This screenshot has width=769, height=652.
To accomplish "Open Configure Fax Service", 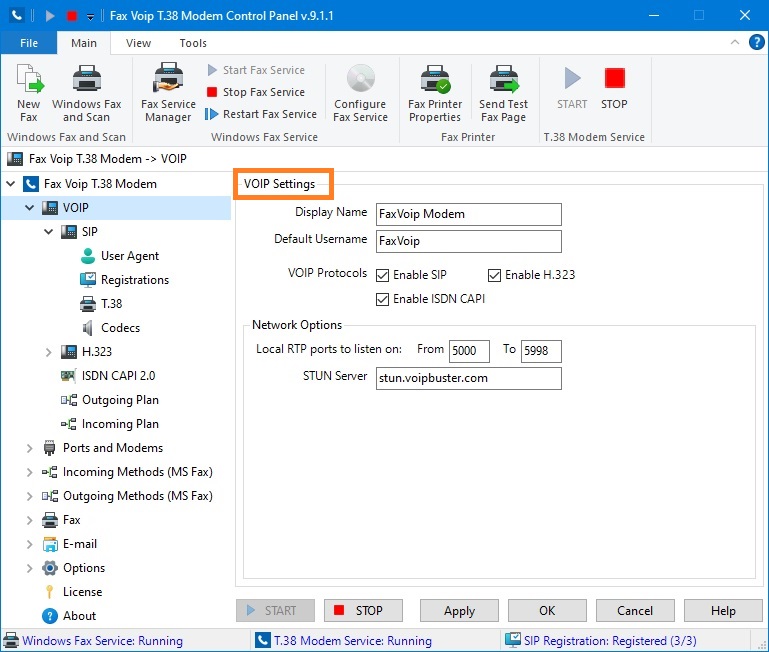I will click(x=360, y=93).
